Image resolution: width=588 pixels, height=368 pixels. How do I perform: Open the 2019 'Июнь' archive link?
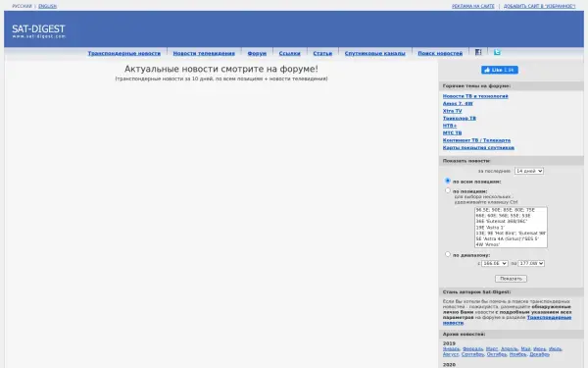coord(539,348)
